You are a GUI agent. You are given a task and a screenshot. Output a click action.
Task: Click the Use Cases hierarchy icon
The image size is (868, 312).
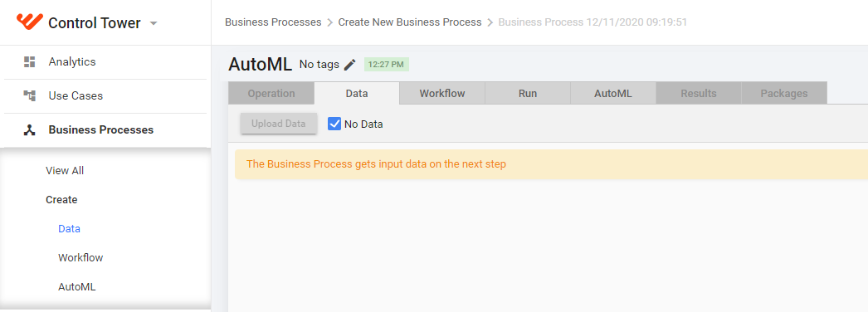[x=29, y=95]
